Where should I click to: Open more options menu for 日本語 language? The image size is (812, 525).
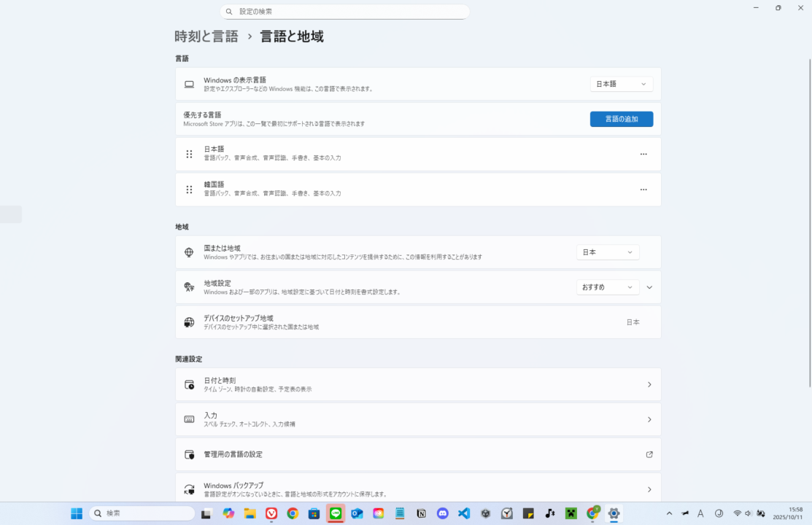pyautogui.click(x=643, y=153)
